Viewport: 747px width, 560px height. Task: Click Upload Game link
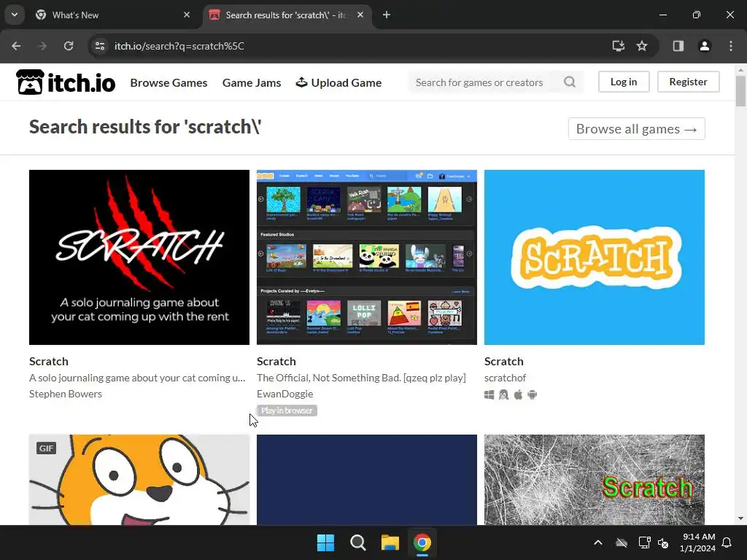(338, 82)
